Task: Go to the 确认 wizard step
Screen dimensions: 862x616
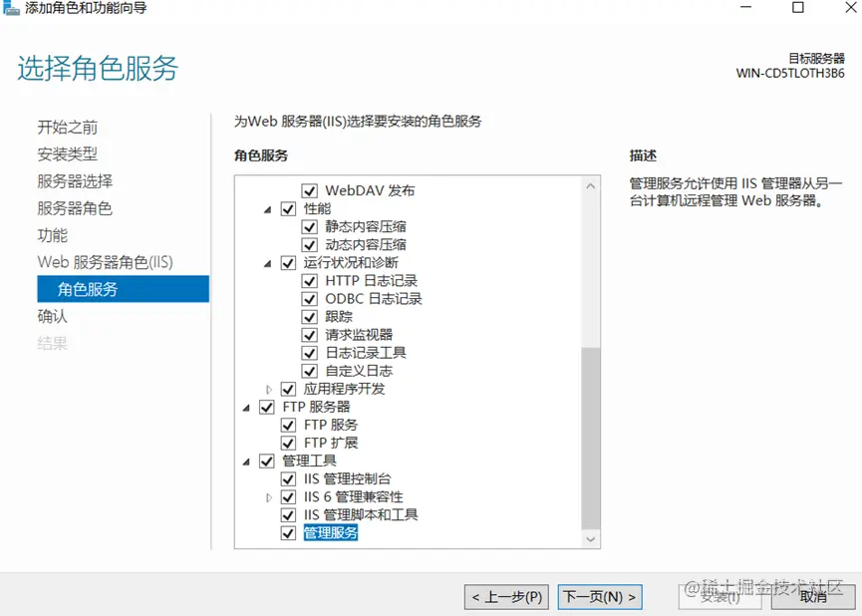Action: [53, 316]
